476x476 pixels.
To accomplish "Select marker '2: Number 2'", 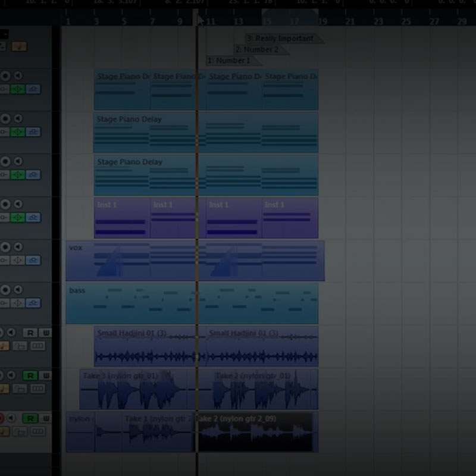I will click(x=261, y=49).
